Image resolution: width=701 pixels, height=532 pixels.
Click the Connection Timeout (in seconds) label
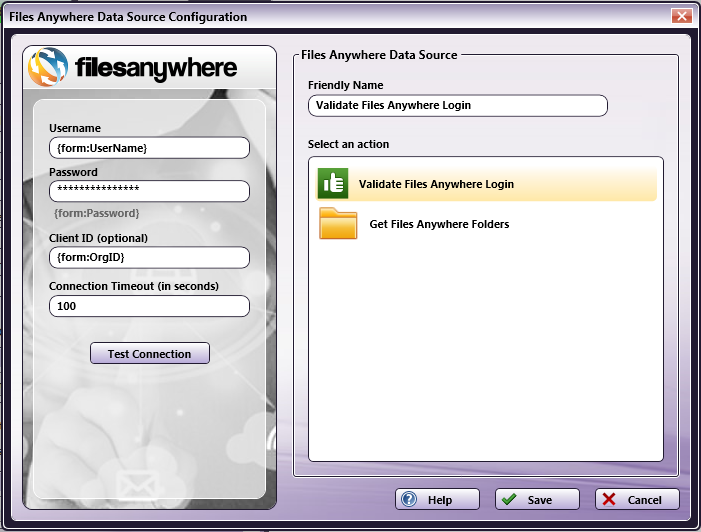pos(134,286)
